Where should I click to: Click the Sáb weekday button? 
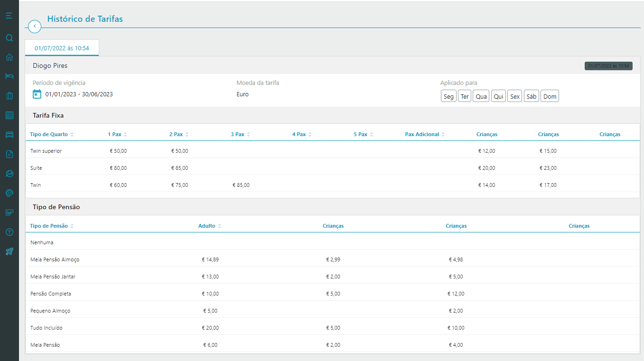(x=531, y=96)
